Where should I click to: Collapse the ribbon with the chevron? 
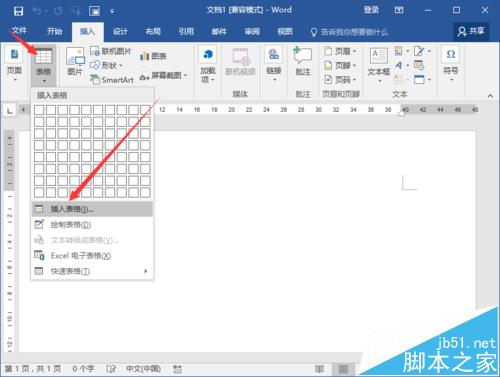(x=490, y=96)
